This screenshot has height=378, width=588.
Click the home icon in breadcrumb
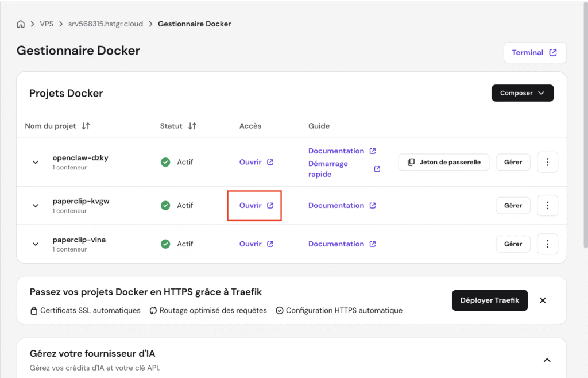(x=21, y=24)
